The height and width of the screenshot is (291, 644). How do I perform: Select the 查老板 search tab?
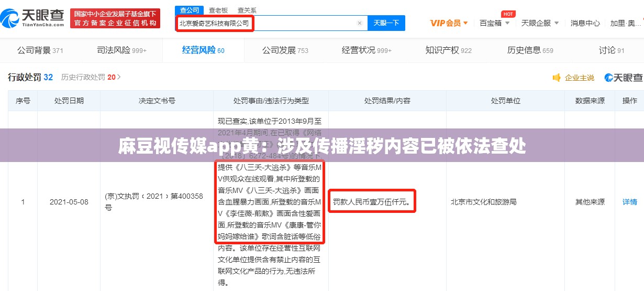pyautogui.click(x=218, y=10)
